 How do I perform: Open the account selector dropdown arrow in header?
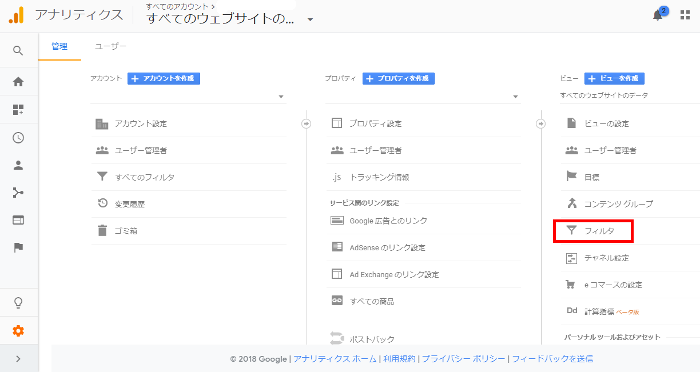pos(310,20)
